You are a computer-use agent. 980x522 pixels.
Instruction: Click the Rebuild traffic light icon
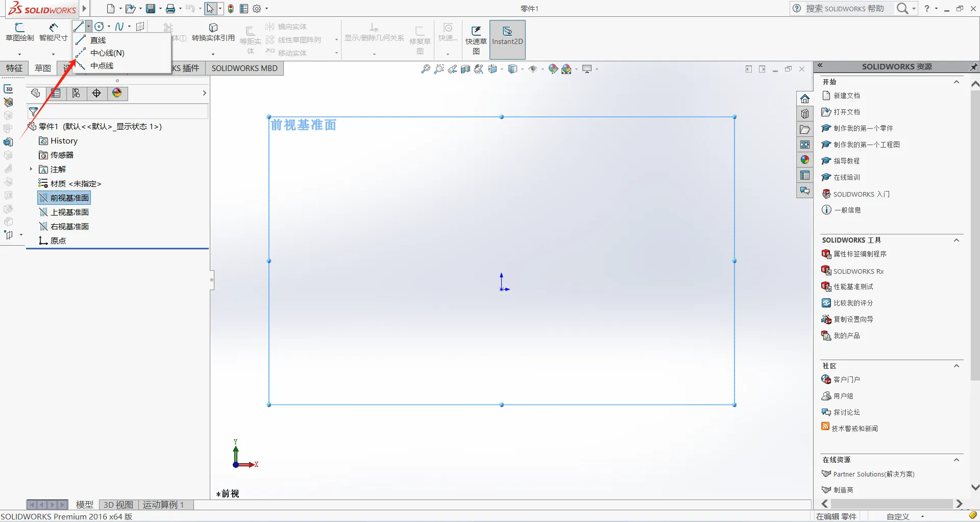[231, 9]
